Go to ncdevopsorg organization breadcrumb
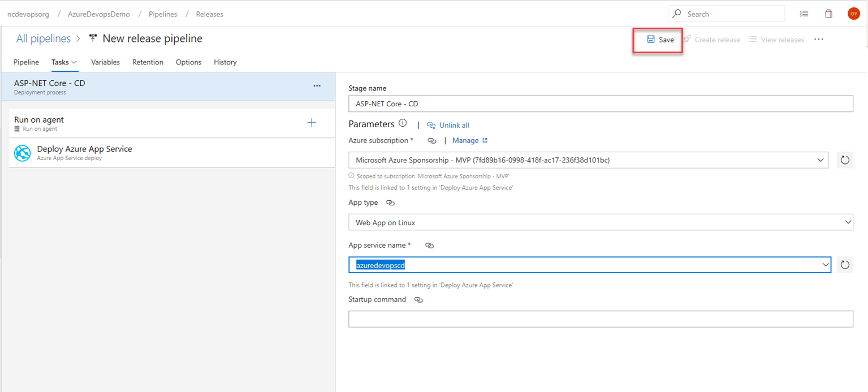Screen dimensions: 868x392 [27, 14]
